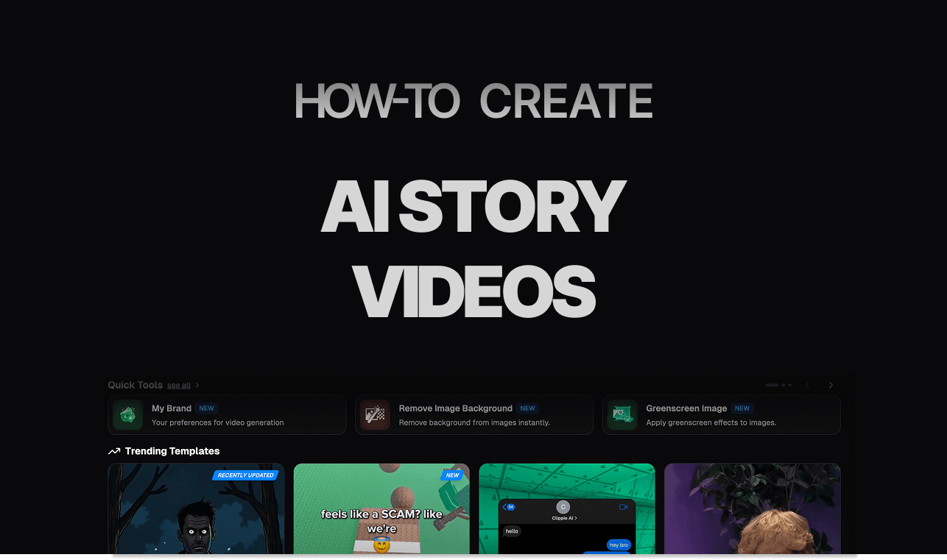The image size is (947, 560).
Task: Click the see all link
Action: [x=178, y=385]
